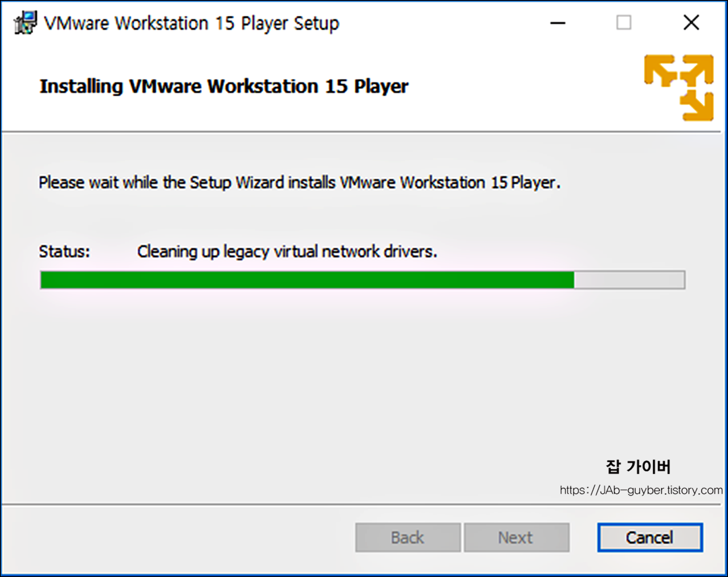Click the installer icon in the title bar
Viewport: 728px width, 577px height.
coord(25,23)
